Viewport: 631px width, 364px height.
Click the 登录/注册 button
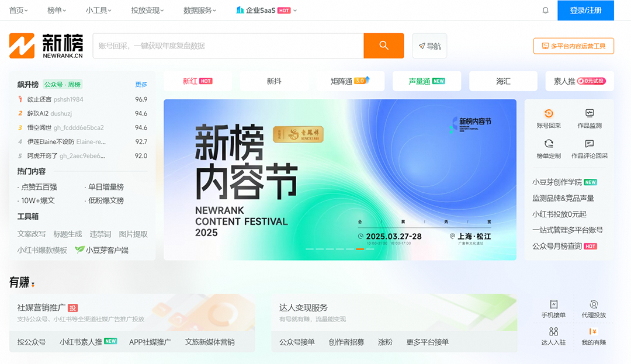tap(585, 10)
